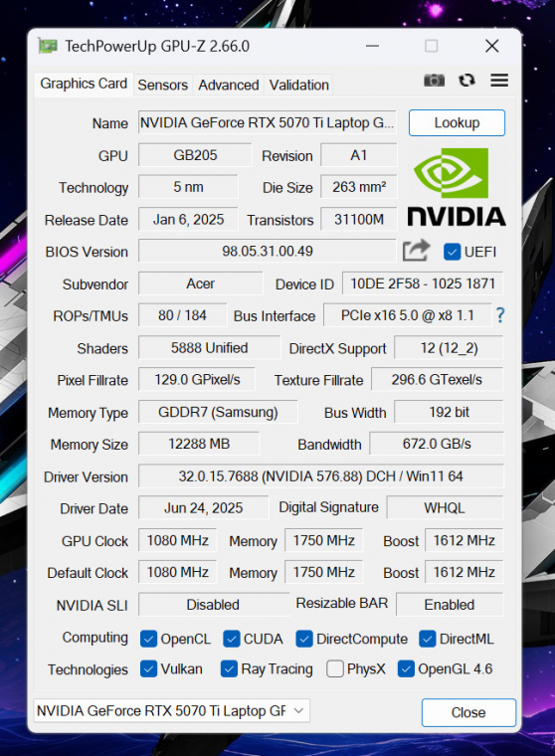Click the BIOS export share icon

pos(416,251)
